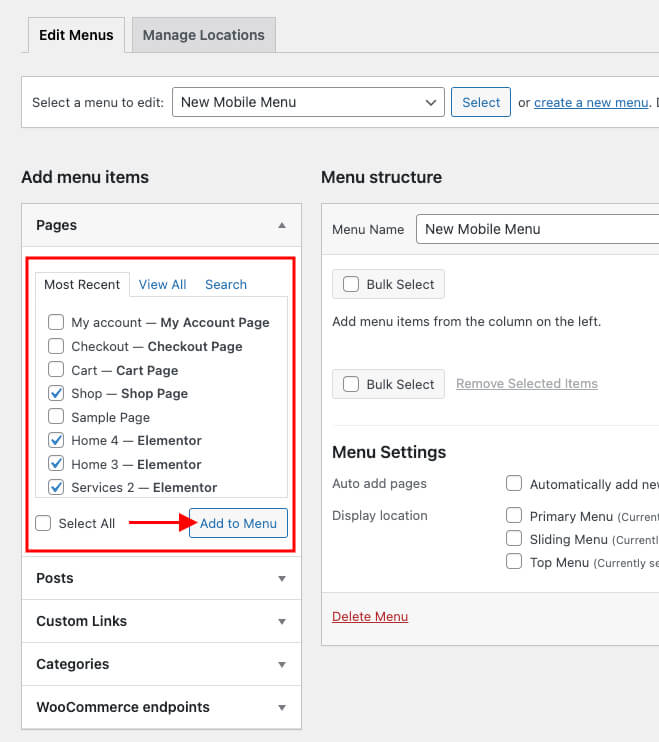
Task: Check the My account page checkbox
Action: [57, 323]
